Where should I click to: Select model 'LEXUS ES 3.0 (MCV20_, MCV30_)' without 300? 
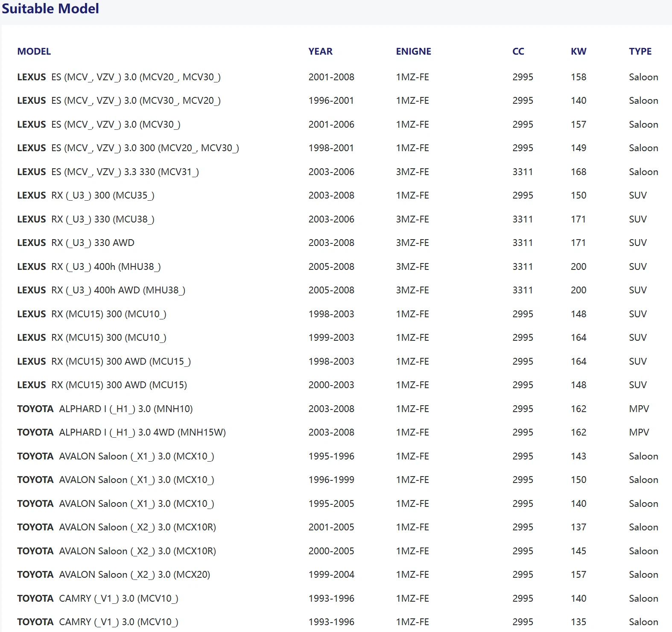pos(119,77)
